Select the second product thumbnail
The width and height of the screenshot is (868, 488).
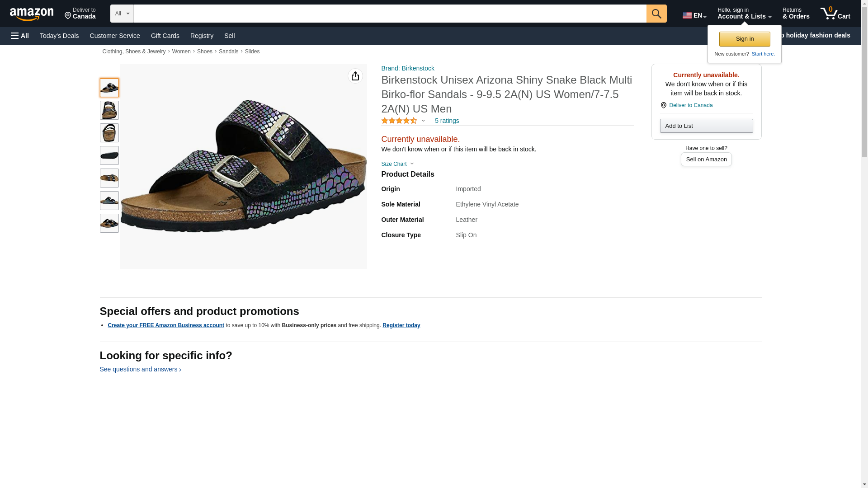tap(109, 110)
